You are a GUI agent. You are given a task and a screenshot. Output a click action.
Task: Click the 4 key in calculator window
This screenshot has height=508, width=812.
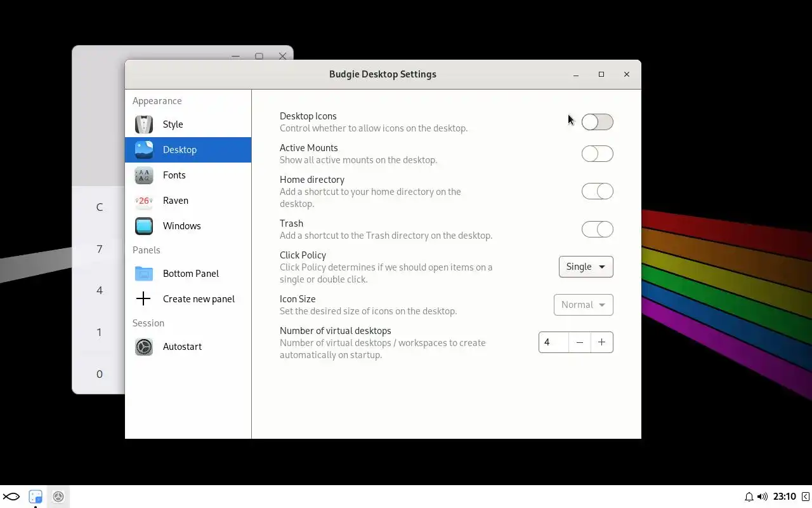pos(100,290)
